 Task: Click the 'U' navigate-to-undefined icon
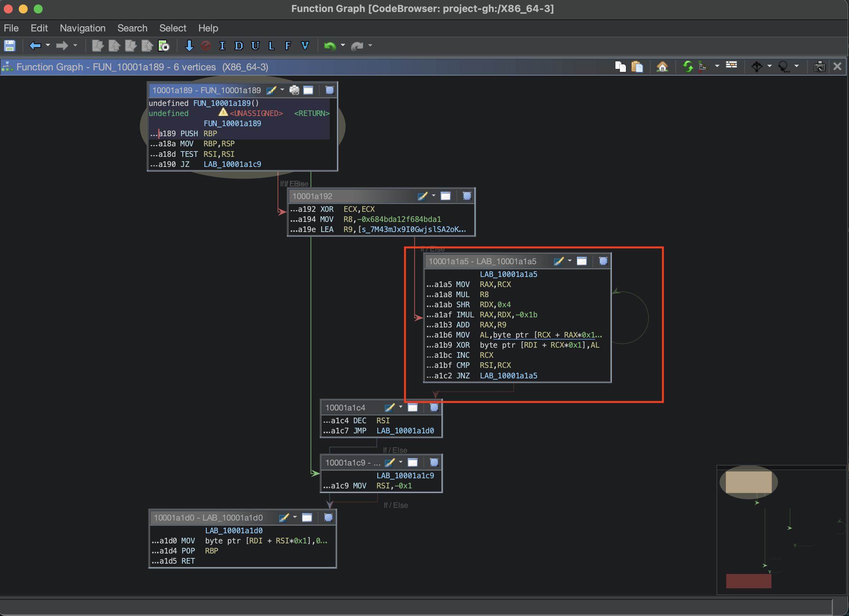[x=255, y=46]
